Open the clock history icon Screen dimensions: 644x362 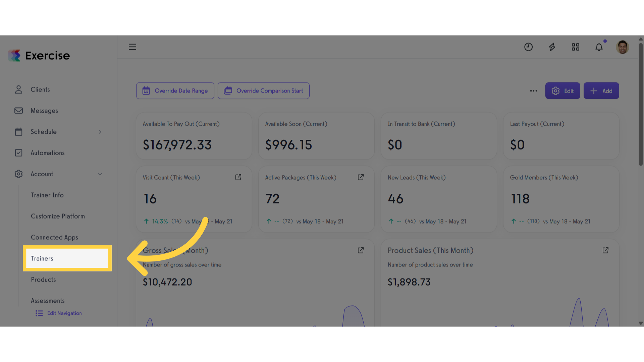[529, 47]
